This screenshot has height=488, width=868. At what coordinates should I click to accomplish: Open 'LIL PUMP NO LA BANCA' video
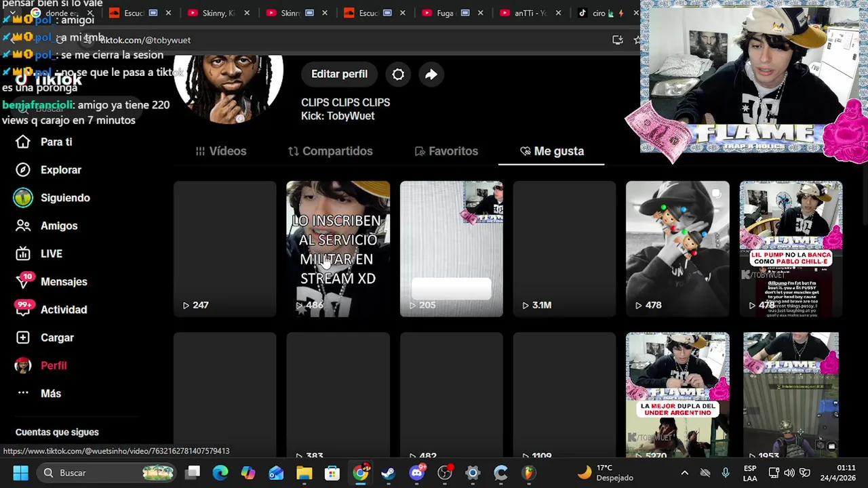pos(791,249)
